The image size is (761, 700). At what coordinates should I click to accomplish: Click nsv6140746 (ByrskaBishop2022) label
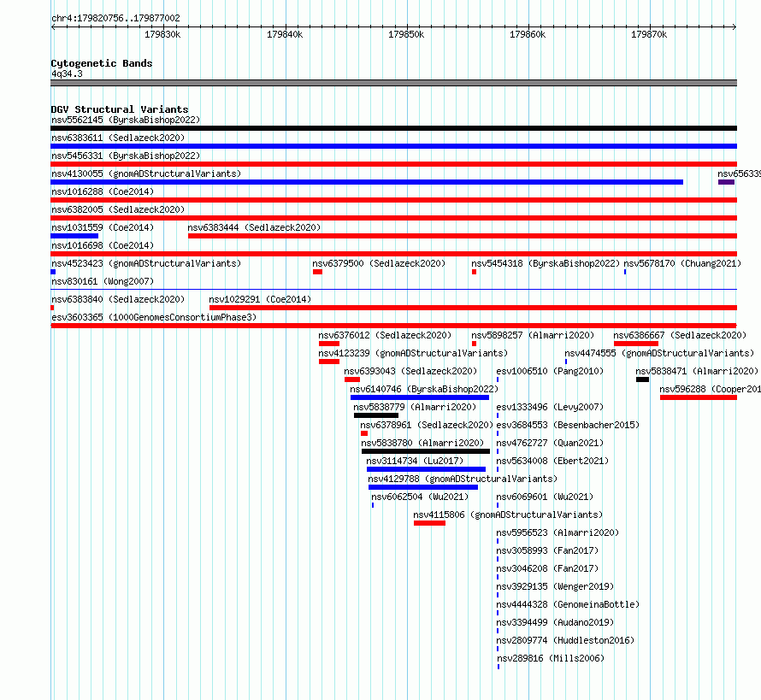pyautogui.click(x=424, y=389)
